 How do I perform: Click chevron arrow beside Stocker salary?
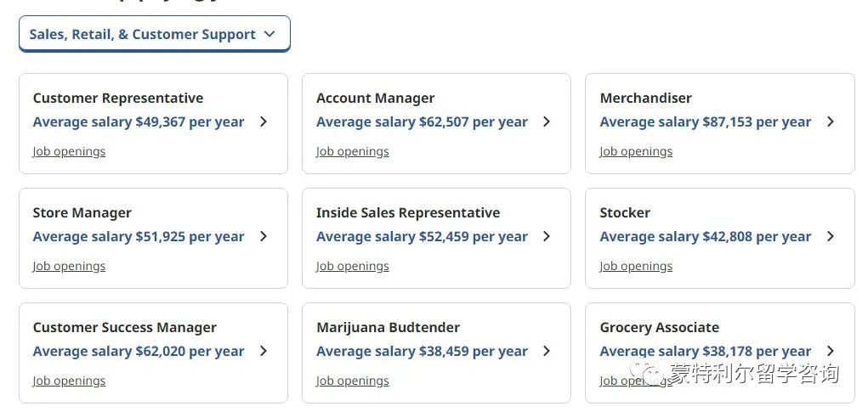[831, 237]
